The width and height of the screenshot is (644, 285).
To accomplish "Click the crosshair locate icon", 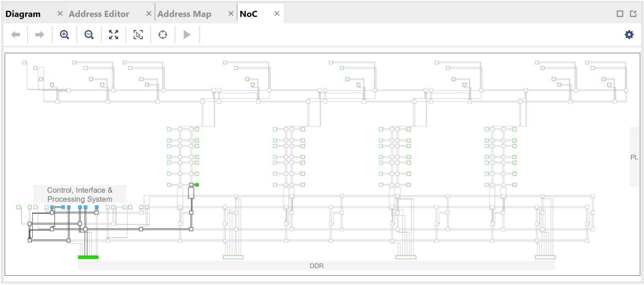I will (x=163, y=35).
